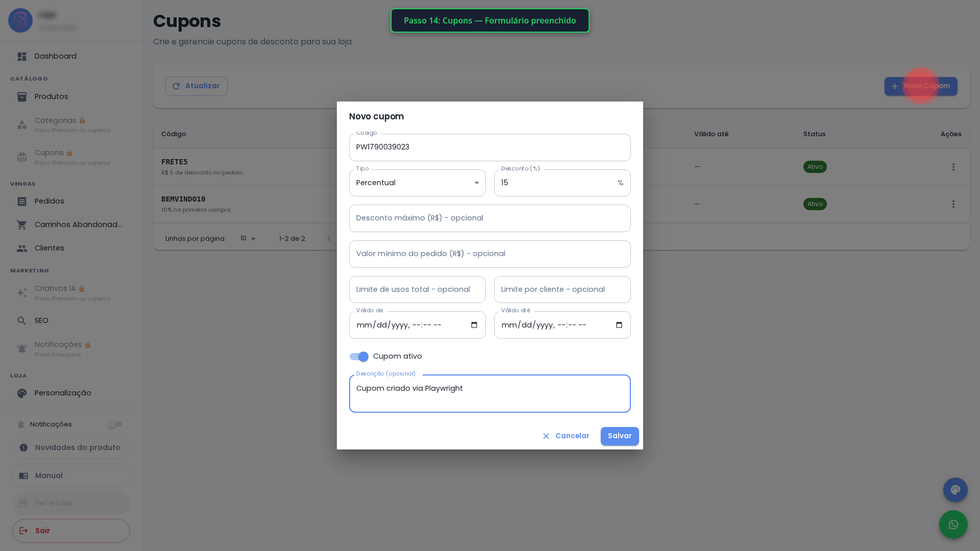Click the Dashboard grid icon in sidebar
980x551 pixels.
(x=22, y=57)
